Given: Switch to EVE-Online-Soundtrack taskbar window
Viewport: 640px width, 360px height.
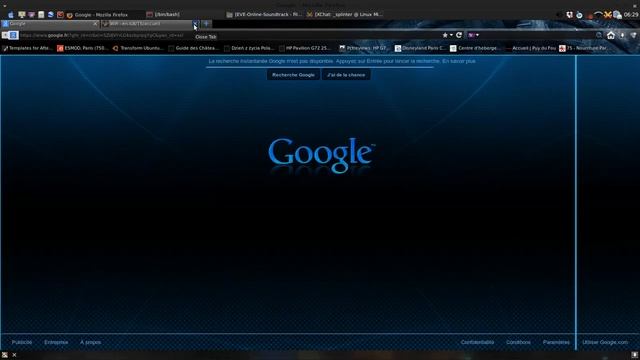Looking at the screenshot, I should pyautogui.click(x=264, y=15).
